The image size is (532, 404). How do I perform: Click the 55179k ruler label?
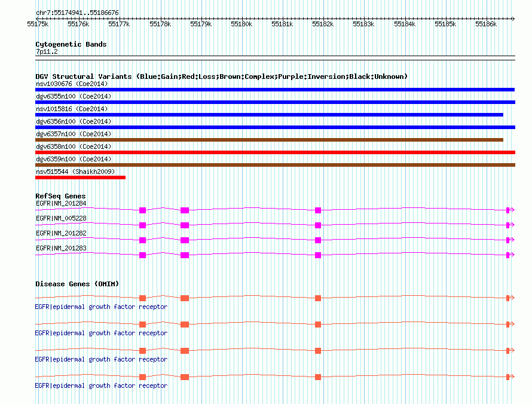click(201, 25)
